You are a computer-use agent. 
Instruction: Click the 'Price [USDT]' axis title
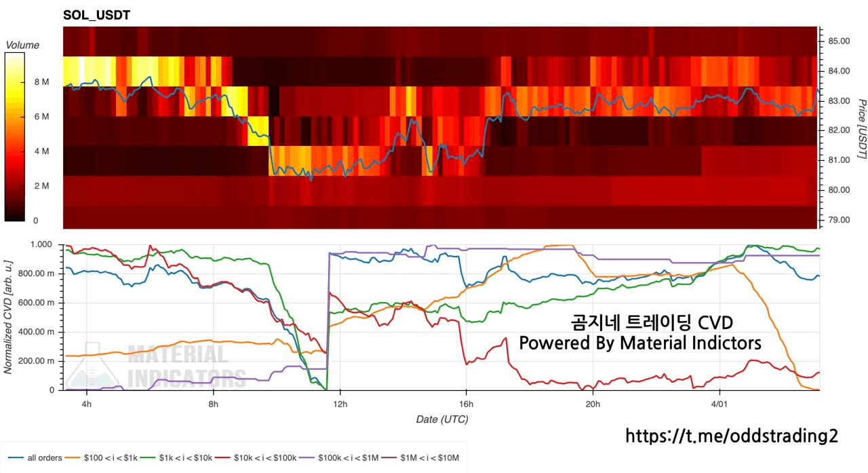pos(861,129)
